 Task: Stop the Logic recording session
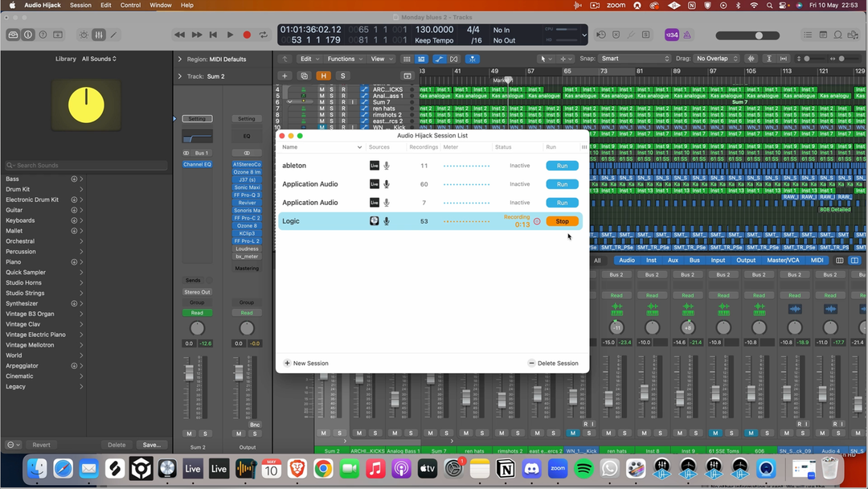point(562,221)
